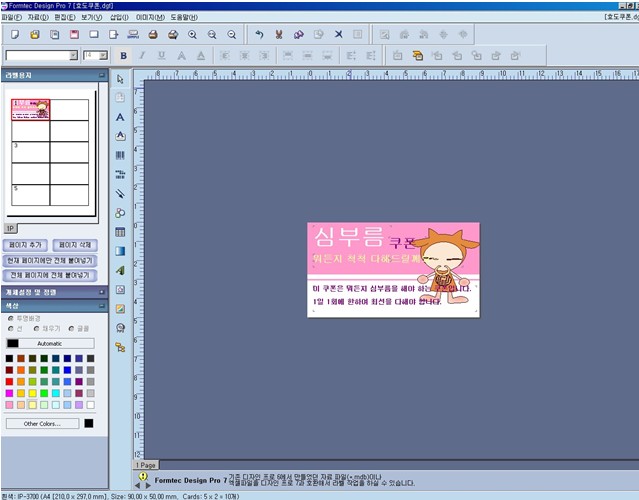Click 현재 페이지에만 전체 붙여넣기 button

50,260
